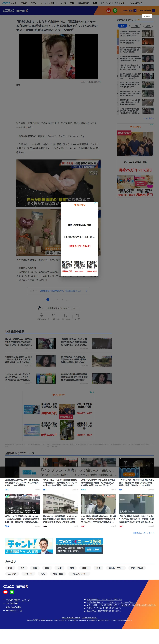
Task: Click the CBC newsX header logo
Action: 15,11
